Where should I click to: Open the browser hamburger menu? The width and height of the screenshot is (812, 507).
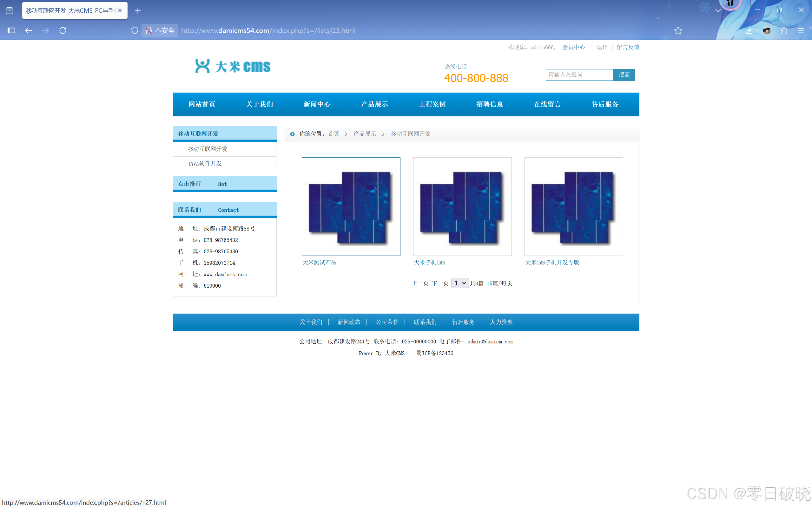pos(801,30)
